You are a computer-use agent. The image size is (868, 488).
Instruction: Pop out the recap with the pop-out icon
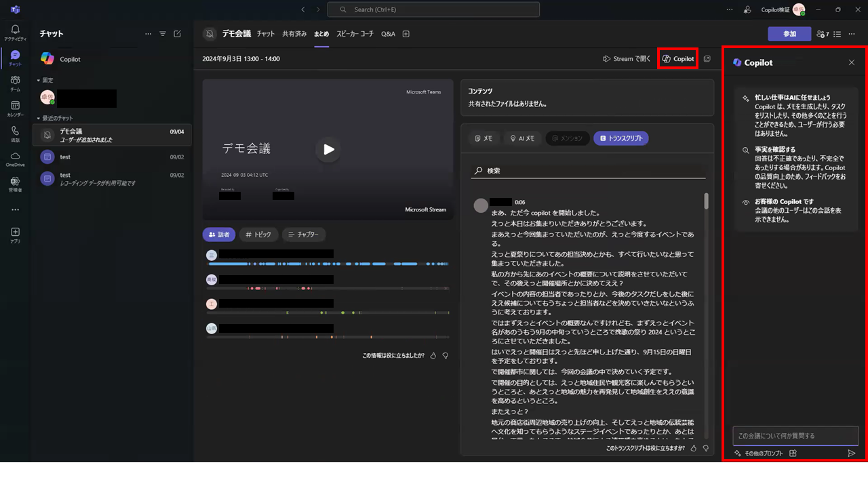click(707, 59)
